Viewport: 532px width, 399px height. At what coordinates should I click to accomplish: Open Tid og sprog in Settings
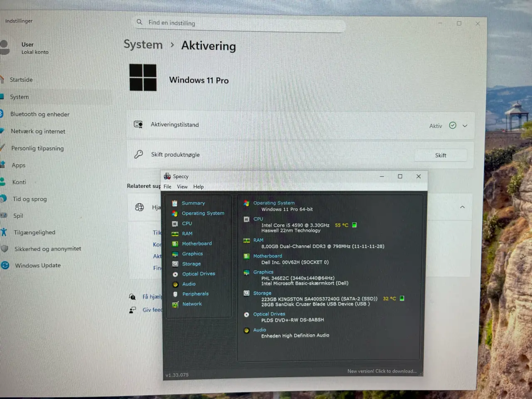[30, 199]
